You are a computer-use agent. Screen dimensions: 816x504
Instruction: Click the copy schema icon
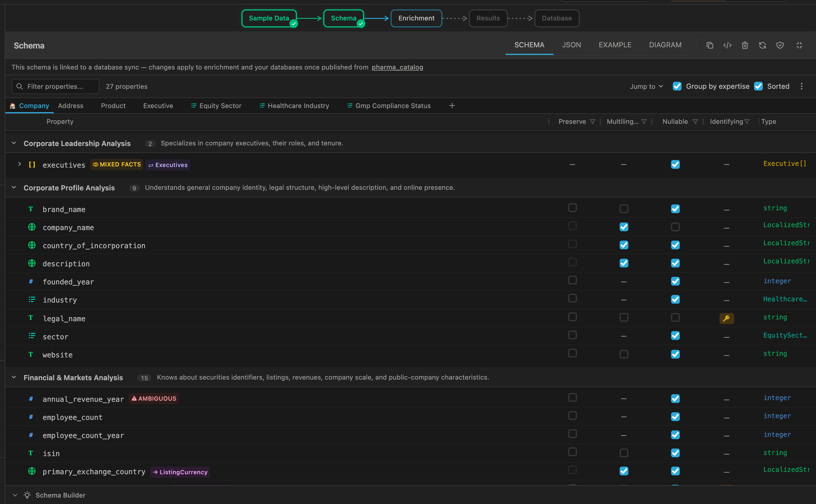point(710,45)
